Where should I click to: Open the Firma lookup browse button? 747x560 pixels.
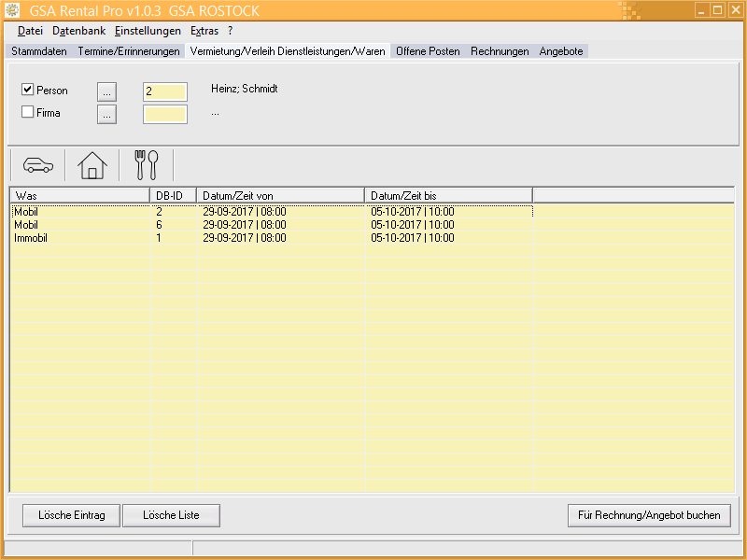point(107,114)
